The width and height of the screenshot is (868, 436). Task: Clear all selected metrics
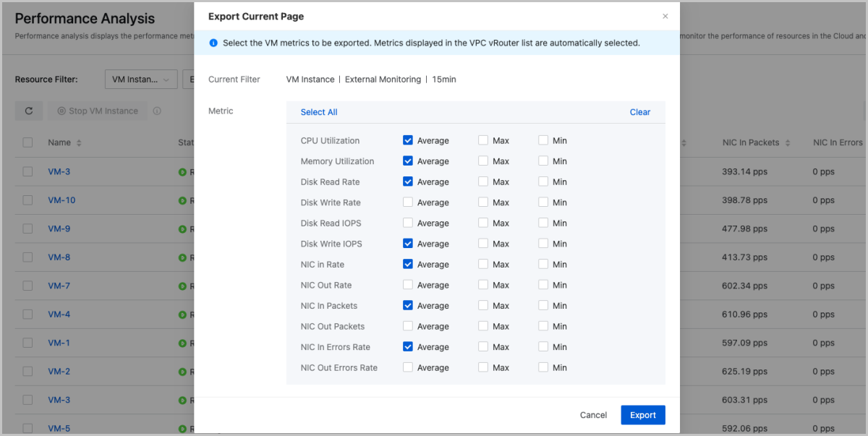click(639, 112)
